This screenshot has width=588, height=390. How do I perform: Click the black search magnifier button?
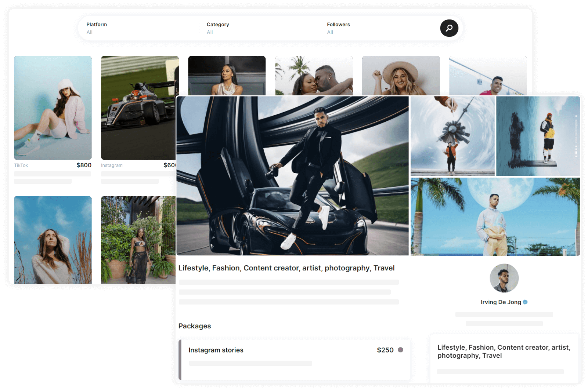(x=449, y=28)
